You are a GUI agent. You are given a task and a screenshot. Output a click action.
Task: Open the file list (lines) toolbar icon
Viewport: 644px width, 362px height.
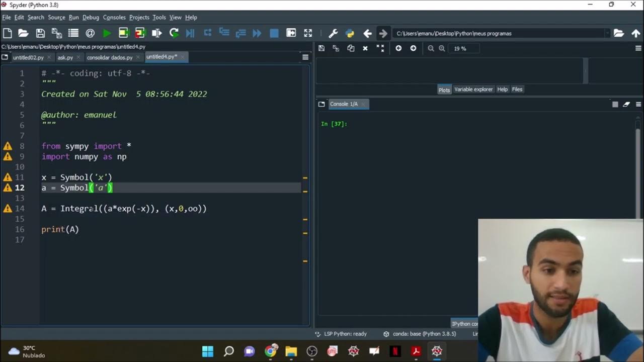click(73, 33)
